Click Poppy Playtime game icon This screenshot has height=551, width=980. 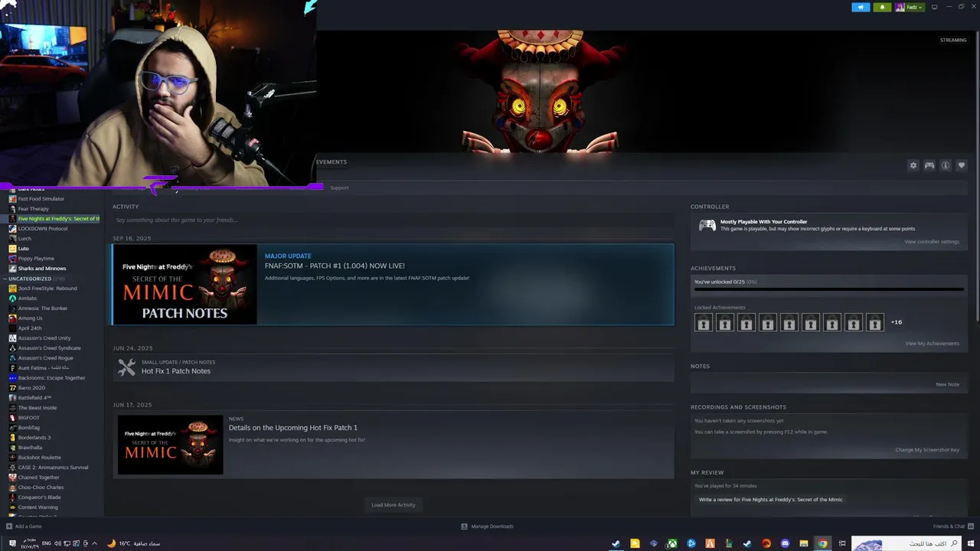[x=12, y=259]
